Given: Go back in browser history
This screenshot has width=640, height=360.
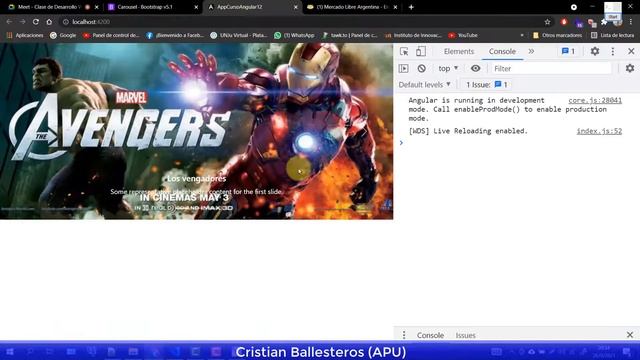Looking at the screenshot, I should click(9, 22).
